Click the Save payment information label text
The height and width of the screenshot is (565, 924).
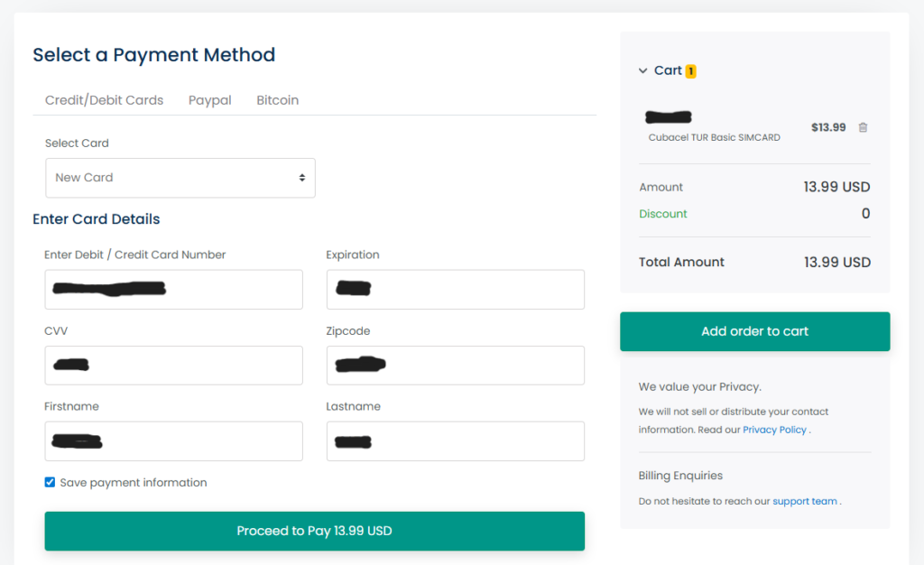134,483
